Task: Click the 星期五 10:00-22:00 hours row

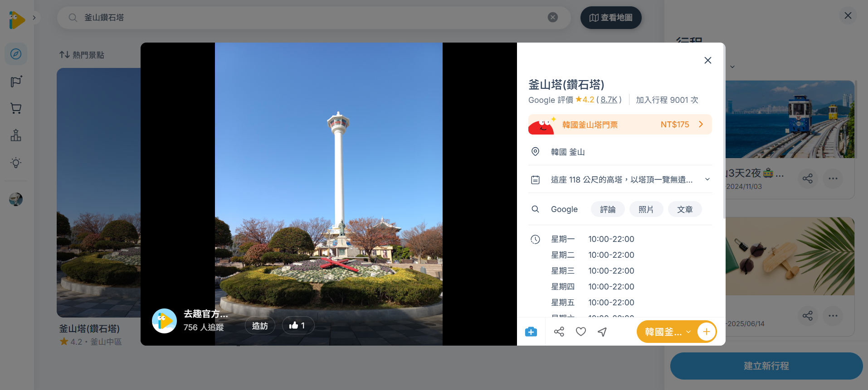Action: [593, 303]
